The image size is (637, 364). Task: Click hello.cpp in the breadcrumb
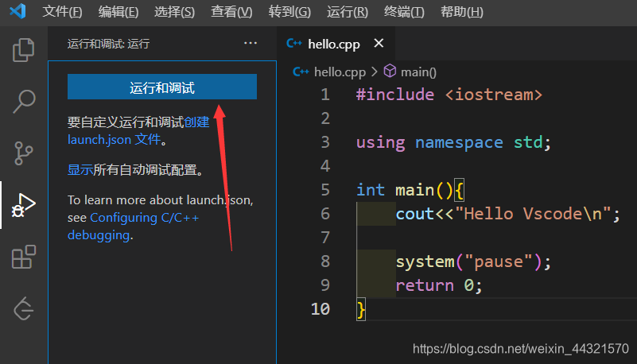340,72
